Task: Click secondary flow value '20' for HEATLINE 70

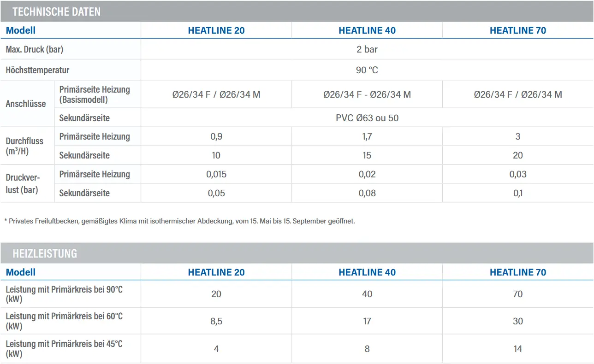Action: pyautogui.click(x=518, y=155)
